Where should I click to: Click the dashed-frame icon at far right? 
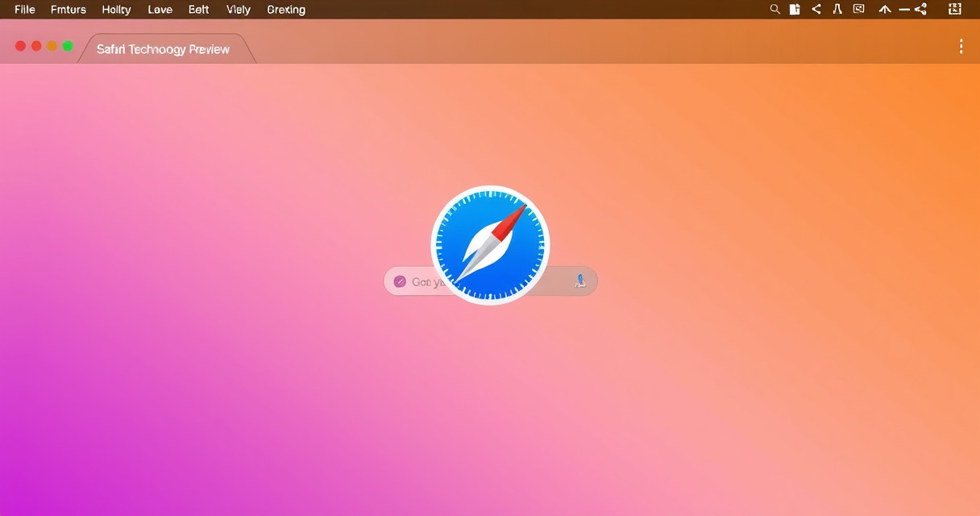tap(955, 10)
